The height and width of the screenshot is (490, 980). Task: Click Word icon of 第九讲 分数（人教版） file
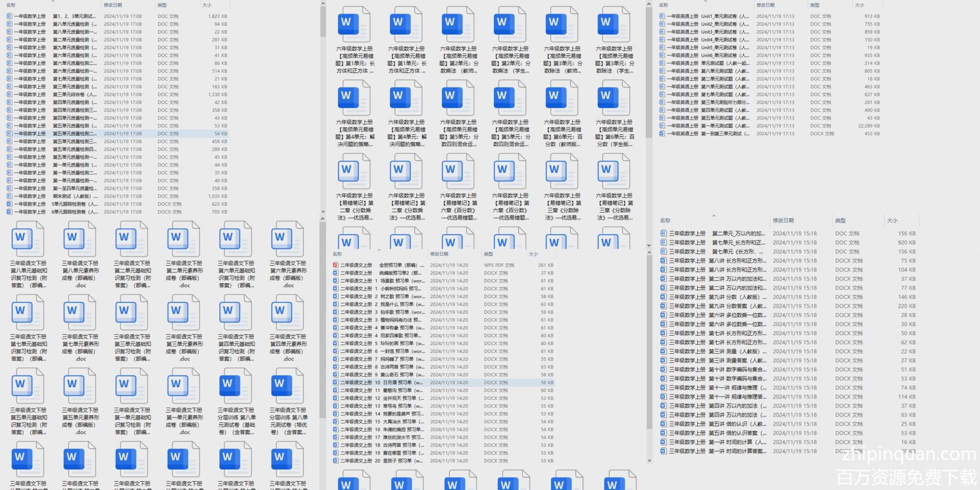tap(663, 297)
